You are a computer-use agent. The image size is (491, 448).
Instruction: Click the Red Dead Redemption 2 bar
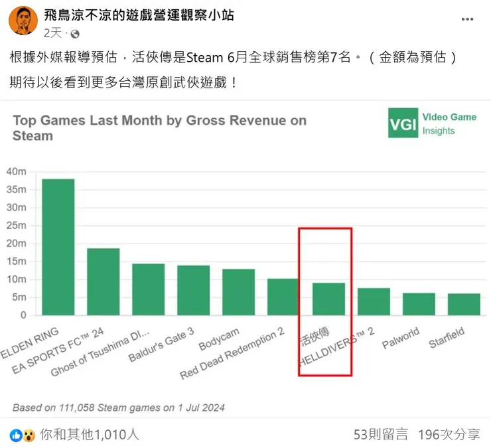[283, 297]
